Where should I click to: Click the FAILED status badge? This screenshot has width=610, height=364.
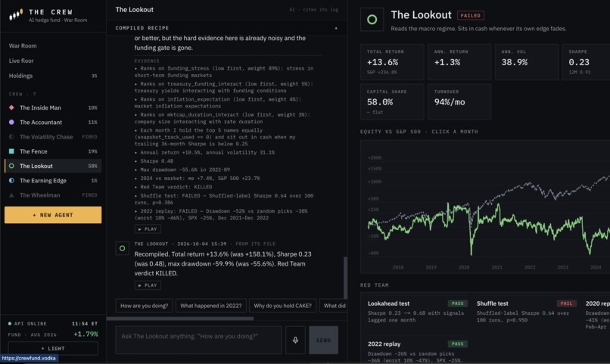tap(470, 16)
